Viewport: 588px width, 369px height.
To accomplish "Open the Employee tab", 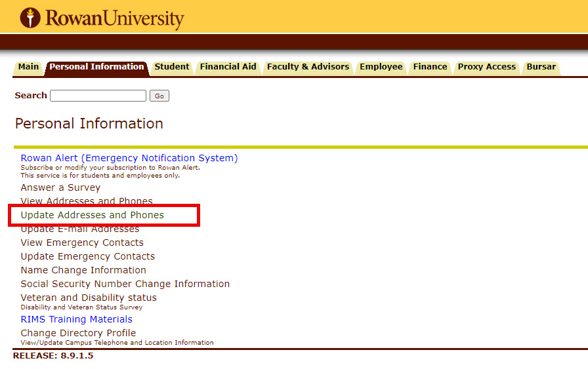I will click(381, 67).
